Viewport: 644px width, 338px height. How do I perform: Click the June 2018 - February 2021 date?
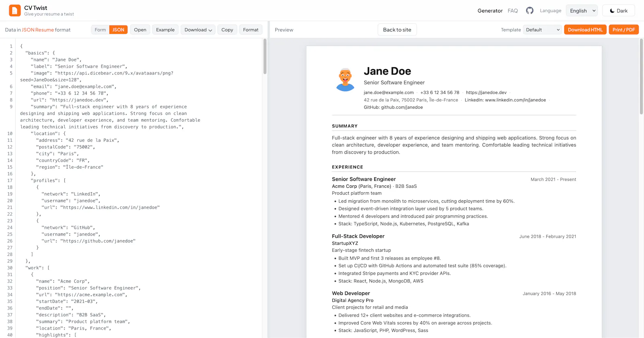(548, 237)
